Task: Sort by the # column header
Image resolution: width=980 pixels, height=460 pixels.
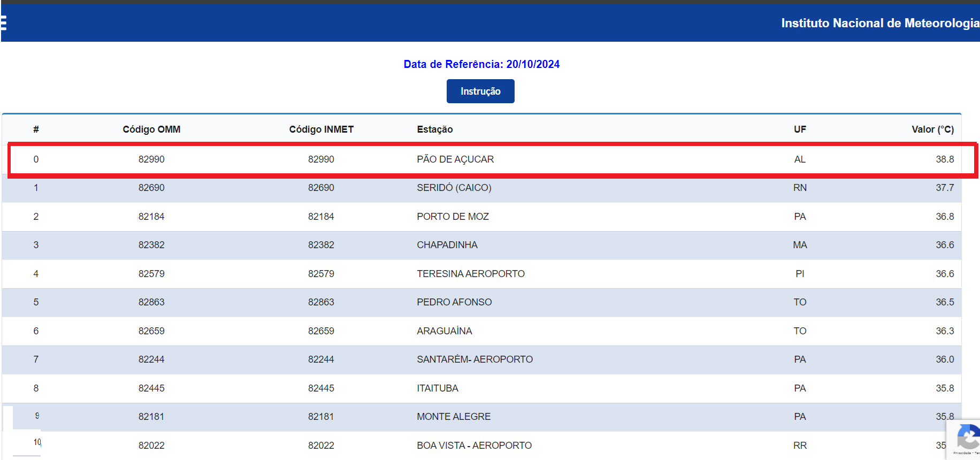Action: (x=36, y=129)
